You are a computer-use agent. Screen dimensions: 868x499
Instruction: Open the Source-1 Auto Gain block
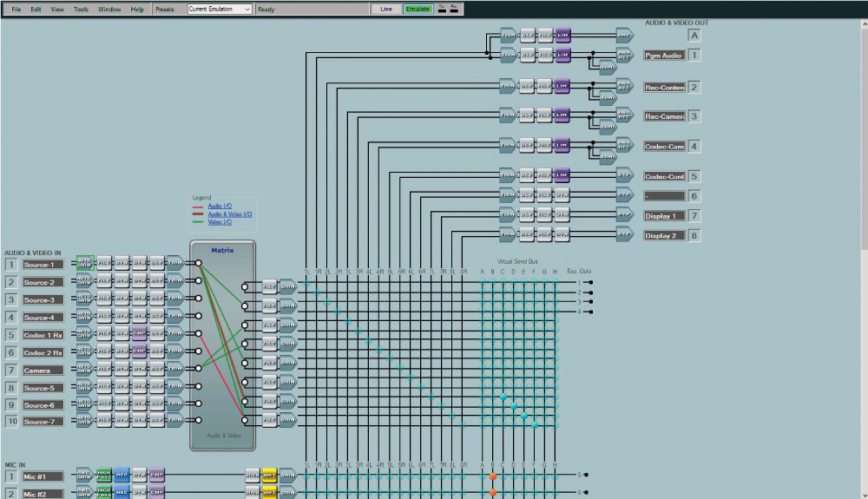tap(84, 262)
